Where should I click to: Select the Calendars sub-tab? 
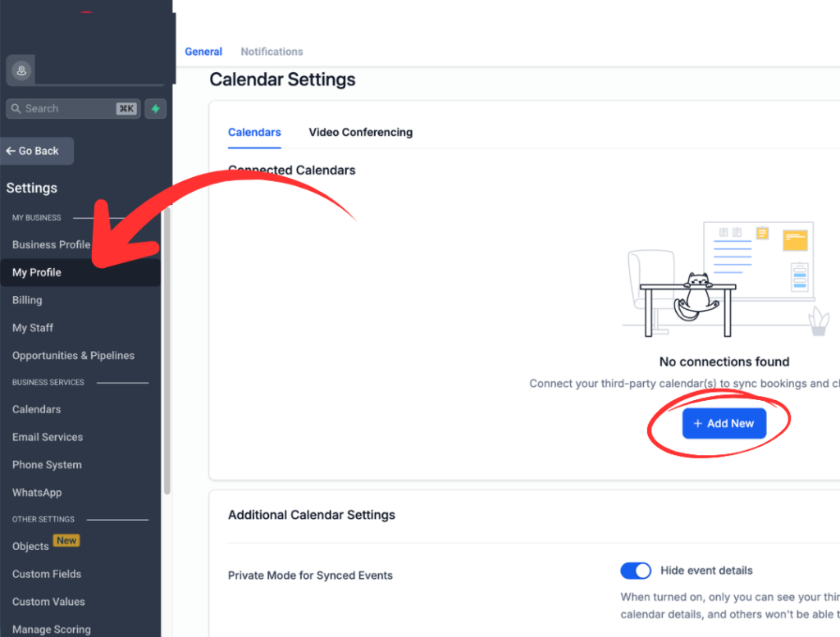(254, 132)
